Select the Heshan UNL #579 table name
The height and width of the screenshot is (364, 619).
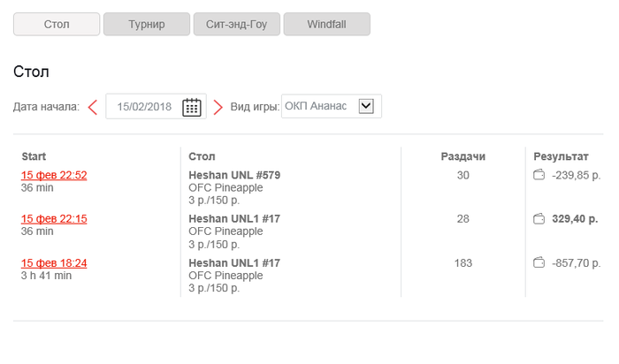[x=234, y=175]
